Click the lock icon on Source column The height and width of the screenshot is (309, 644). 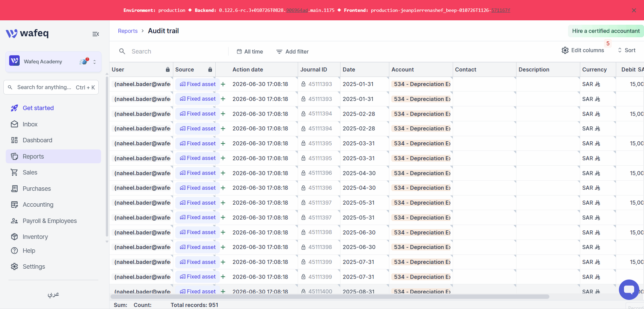click(210, 69)
